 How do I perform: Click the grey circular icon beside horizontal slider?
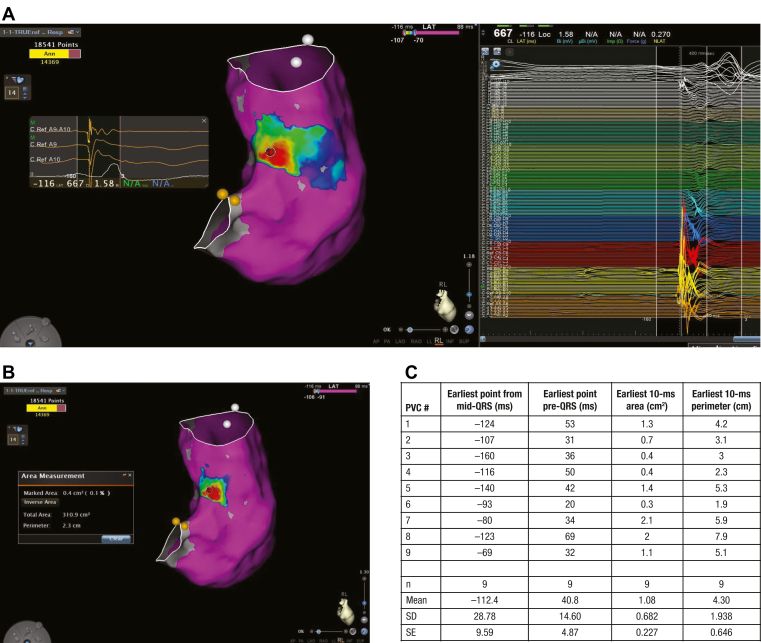pyautogui.click(x=454, y=330)
